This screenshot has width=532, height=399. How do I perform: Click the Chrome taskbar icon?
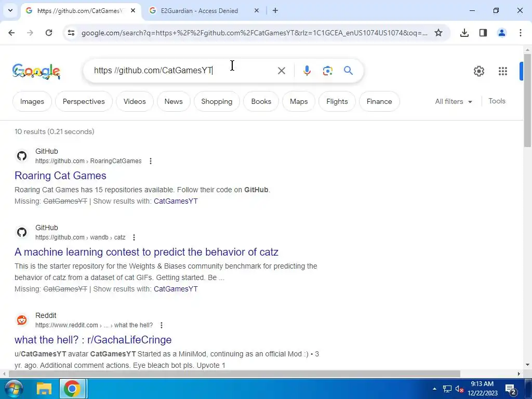pos(72,389)
